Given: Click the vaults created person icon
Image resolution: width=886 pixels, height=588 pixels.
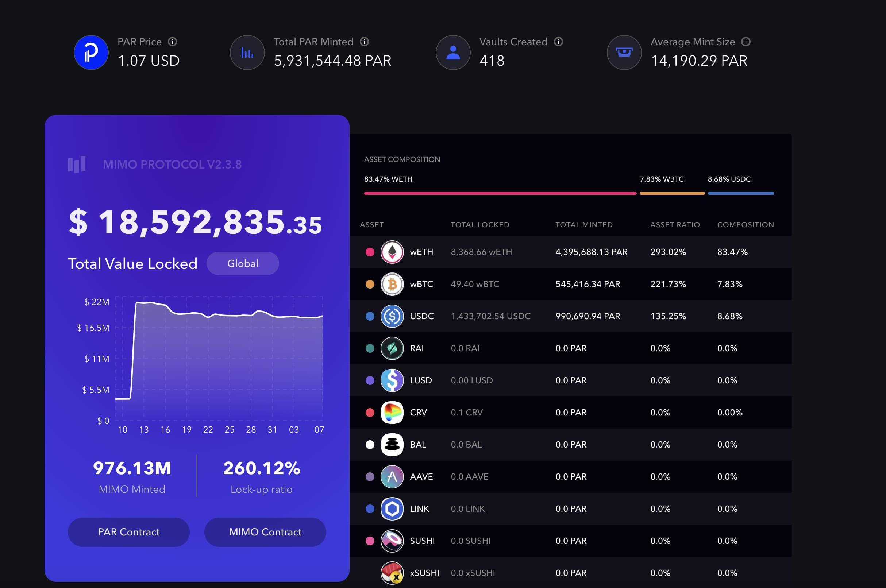Looking at the screenshot, I should (453, 53).
